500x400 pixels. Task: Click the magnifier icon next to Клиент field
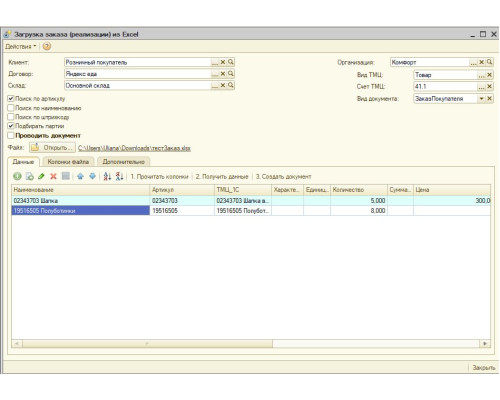[x=231, y=62]
